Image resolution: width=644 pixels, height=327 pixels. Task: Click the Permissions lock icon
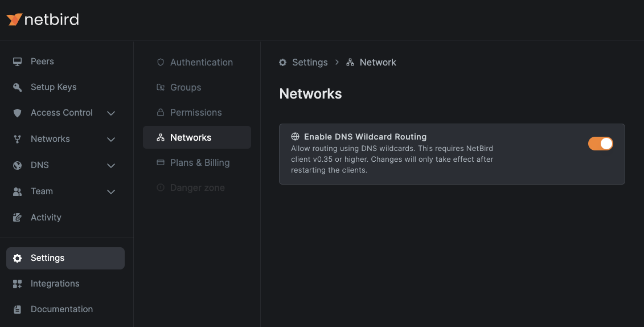(161, 112)
